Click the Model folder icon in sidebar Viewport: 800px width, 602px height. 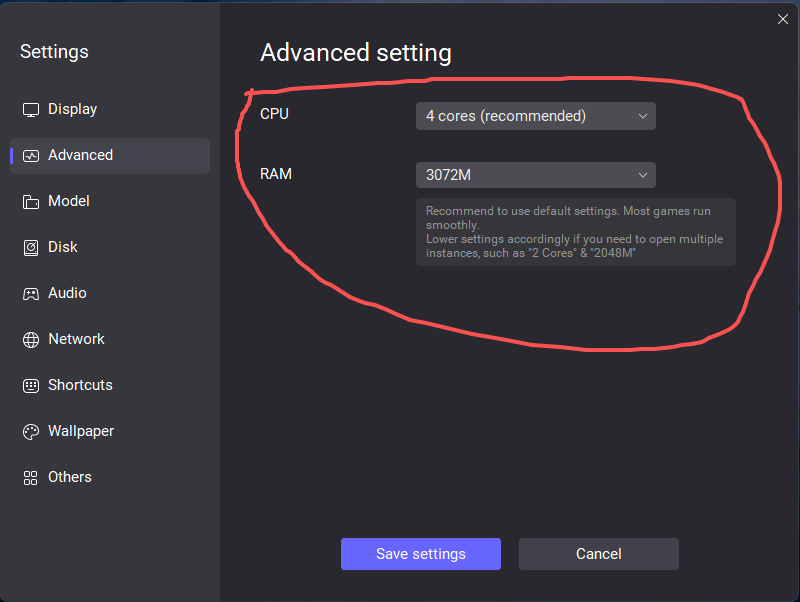30,202
